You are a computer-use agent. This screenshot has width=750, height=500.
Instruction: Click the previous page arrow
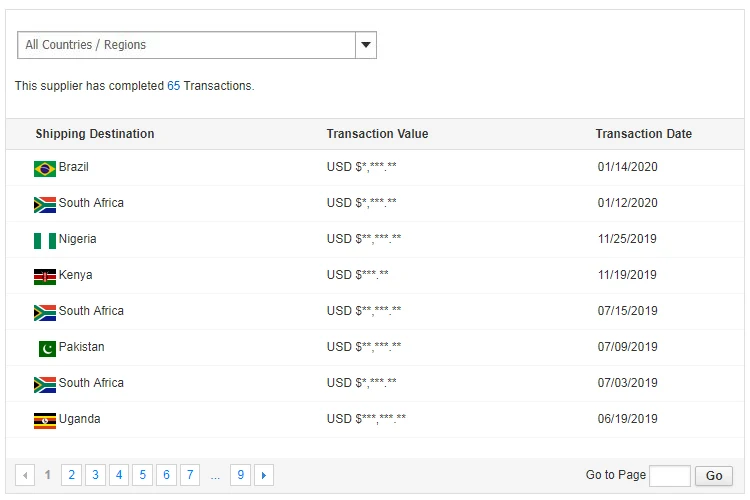coord(25,475)
